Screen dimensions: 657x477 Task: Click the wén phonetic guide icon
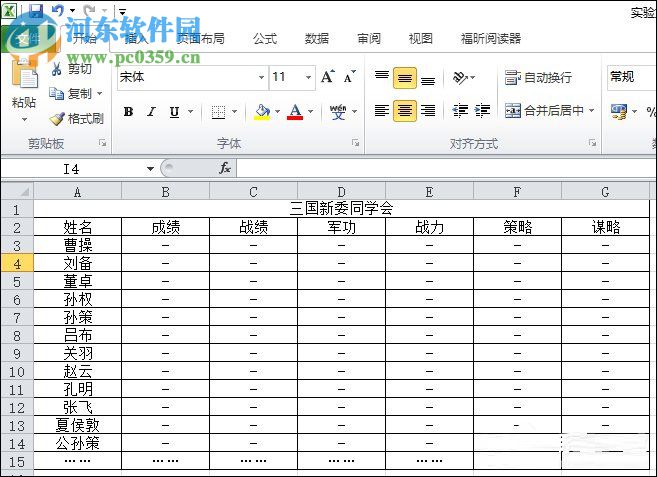(338, 112)
